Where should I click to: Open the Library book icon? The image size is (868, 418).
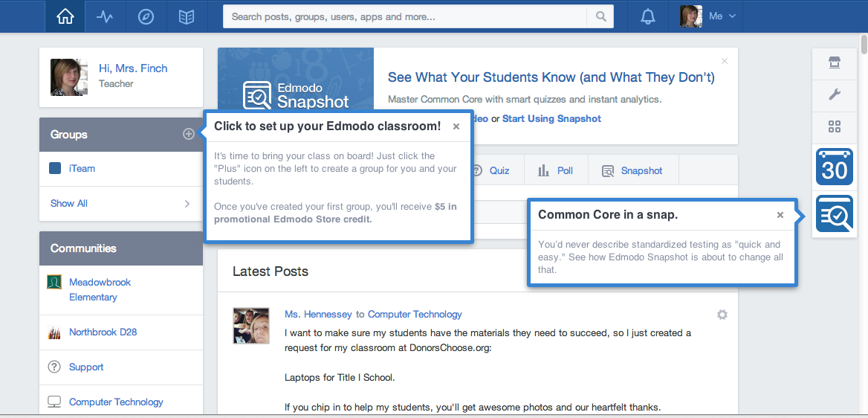187,16
